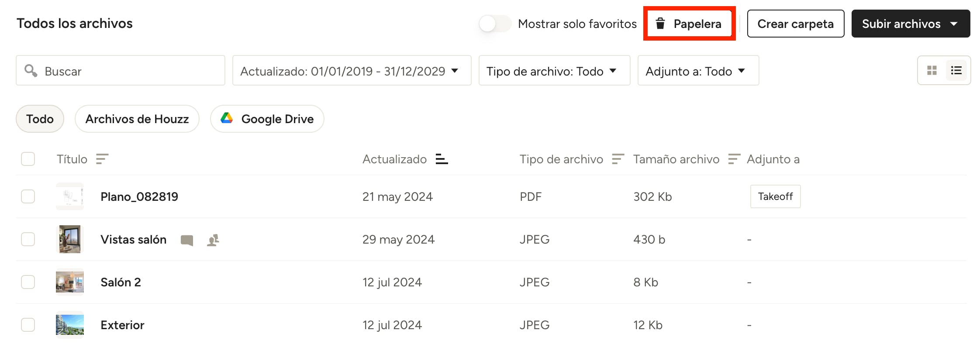
Task: Open the Papelera trash
Action: tap(689, 24)
